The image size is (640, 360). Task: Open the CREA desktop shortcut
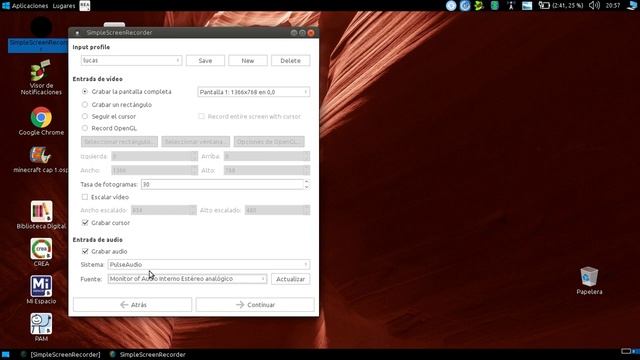[41, 252]
